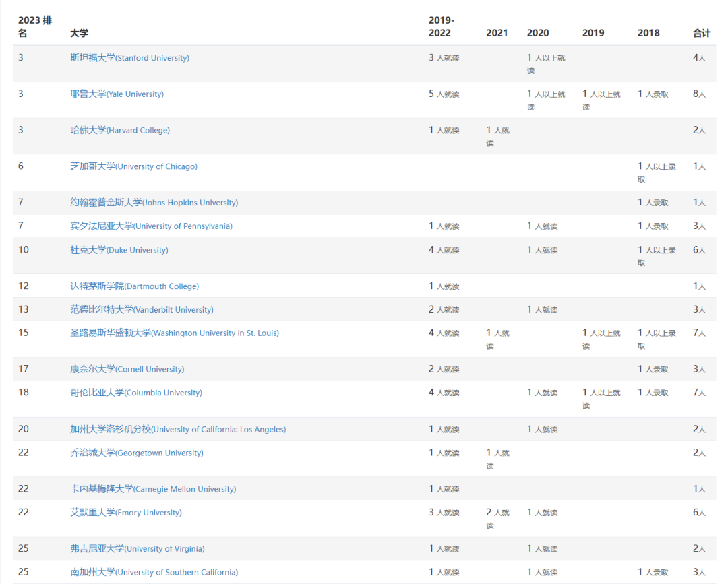Viewport: 728px width, 584px height.
Task: Select "2 人就读" in the Emory row's 2021 column
Action: [497, 519]
